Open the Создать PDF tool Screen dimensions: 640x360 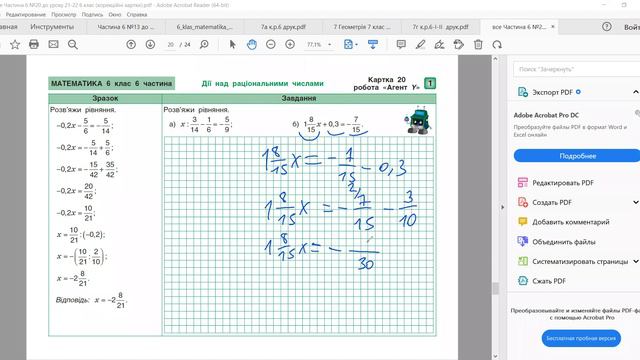tap(552, 202)
